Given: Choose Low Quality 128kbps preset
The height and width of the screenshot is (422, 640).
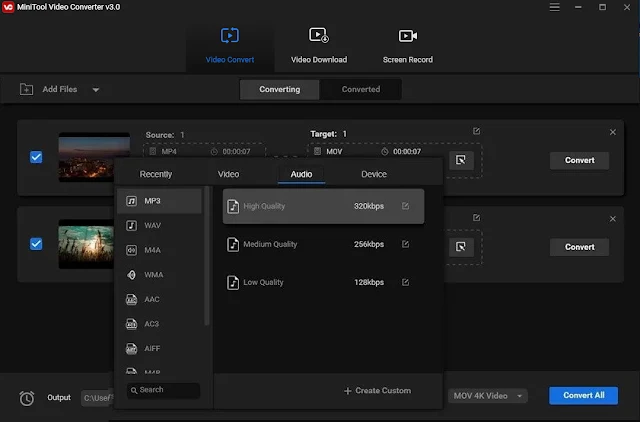Looking at the screenshot, I should 323,282.
